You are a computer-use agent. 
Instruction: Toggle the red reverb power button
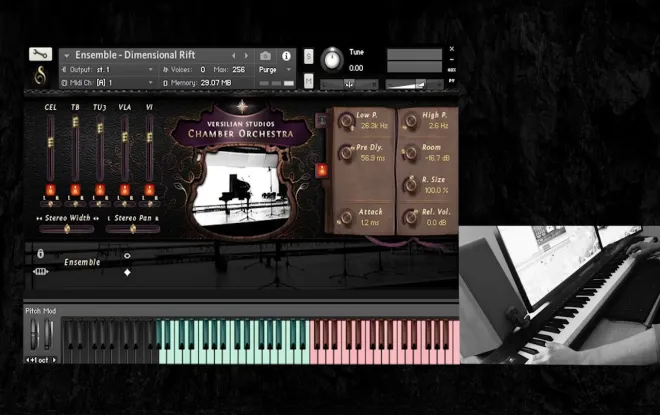(322, 170)
